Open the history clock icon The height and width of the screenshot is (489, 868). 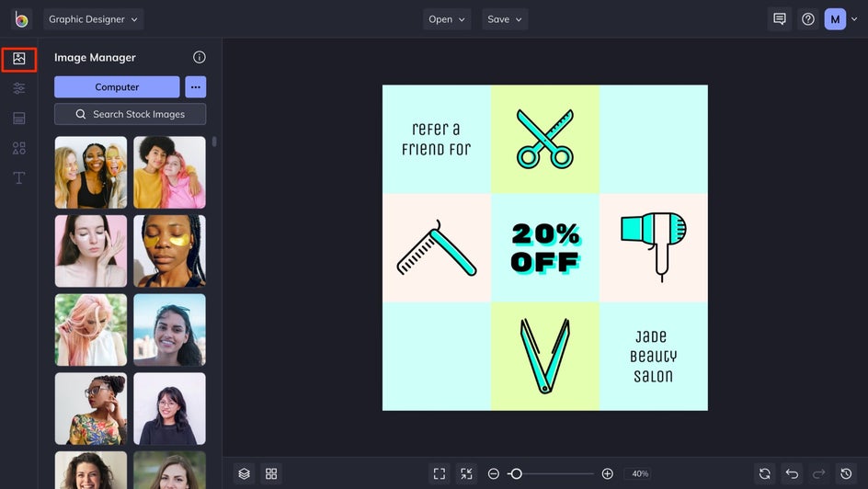pyautogui.click(x=846, y=473)
